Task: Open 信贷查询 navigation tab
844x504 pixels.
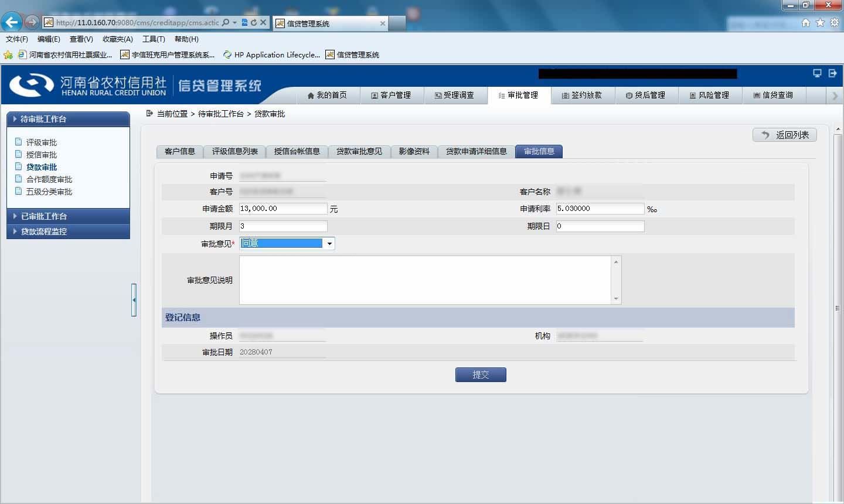Action: pyautogui.click(x=774, y=95)
